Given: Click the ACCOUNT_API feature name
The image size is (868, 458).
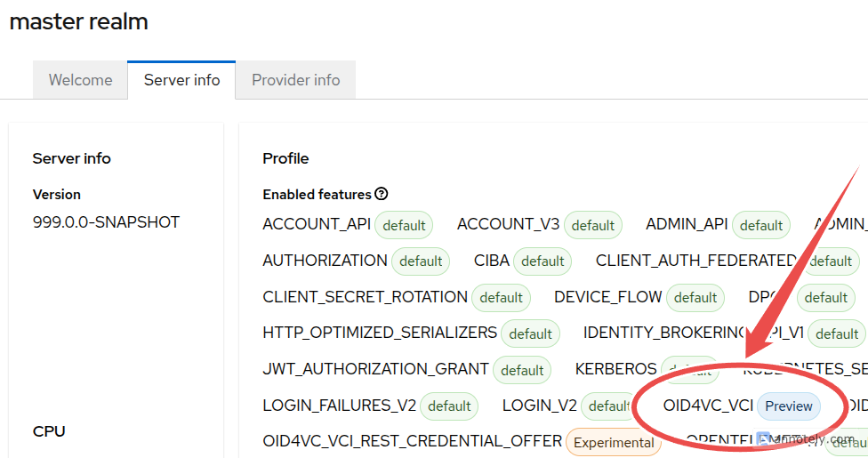Looking at the screenshot, I should coord(317,224).
